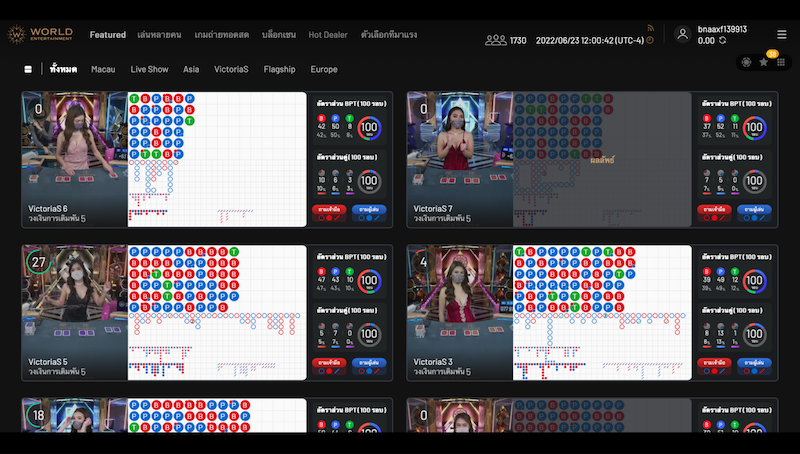Click the red banker-ask button on VictoriaS 5
The image size is (800, 454).
coord(329,366)
